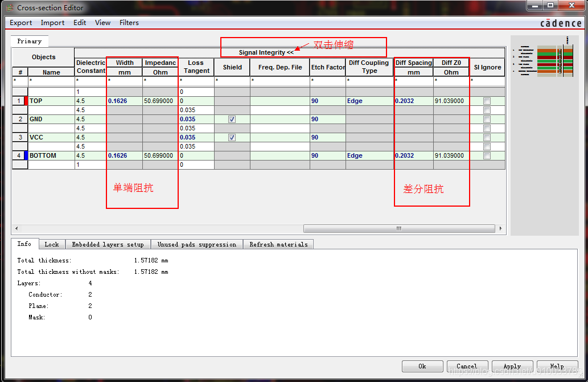This screenshot has height=382, width=588.
Task: Click the blue color swatch of the BOTTOM layer
Action: point(26,155)
